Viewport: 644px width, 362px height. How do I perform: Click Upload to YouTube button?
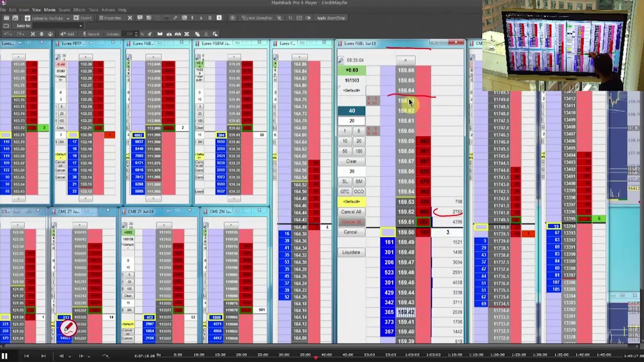click(x=45, y=18)
